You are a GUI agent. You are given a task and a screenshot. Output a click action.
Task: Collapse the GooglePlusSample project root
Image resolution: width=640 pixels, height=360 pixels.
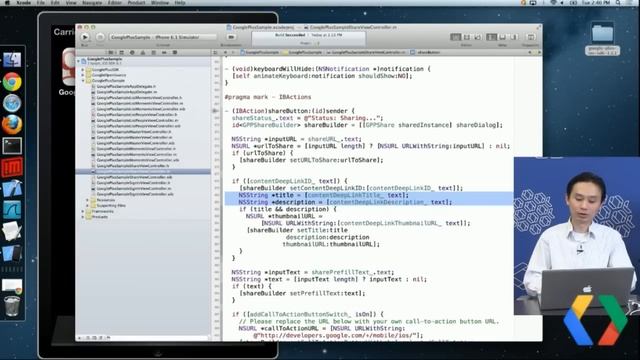tap(79, 61)
